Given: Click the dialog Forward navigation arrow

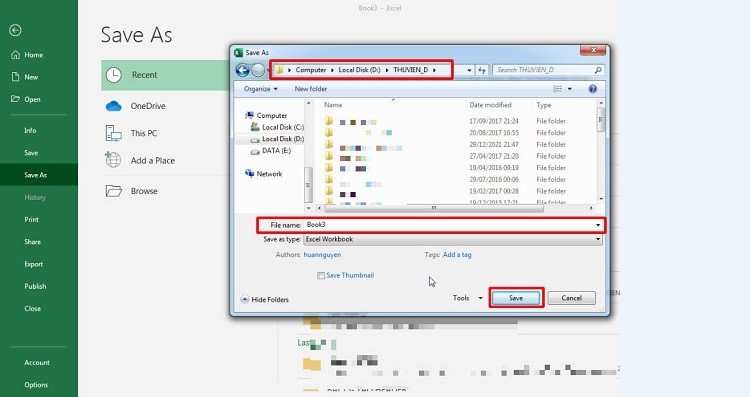Looking at the screenshot, I should point(258,70).
